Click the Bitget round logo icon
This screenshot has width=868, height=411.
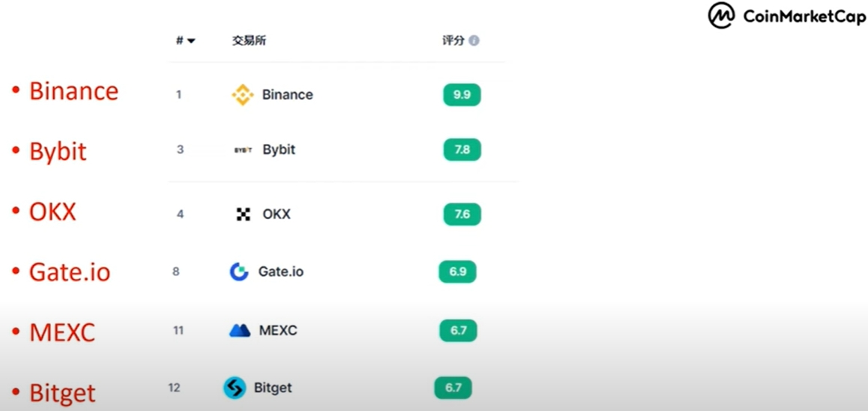[235, 388]
